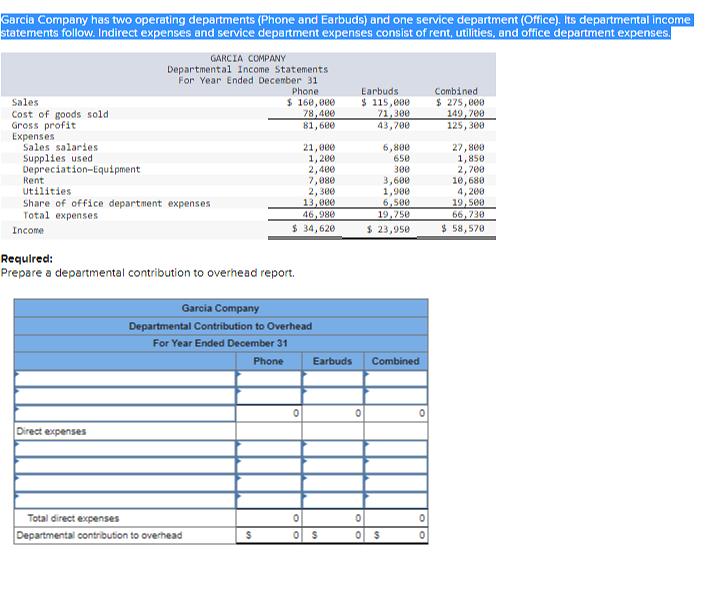This screenshot has width=708, height=596.
Task: Click the Garcia Company title of the blue report
Action: pos(220,308)
